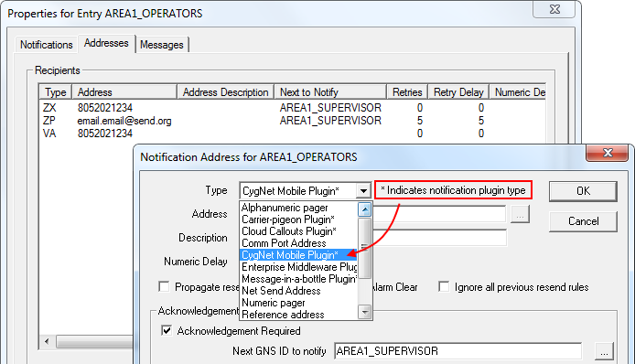The height and width of the screenshot is (364, 635).
Task: Click the Address input field
Action: pyautogui.click(x=439, y=214)
